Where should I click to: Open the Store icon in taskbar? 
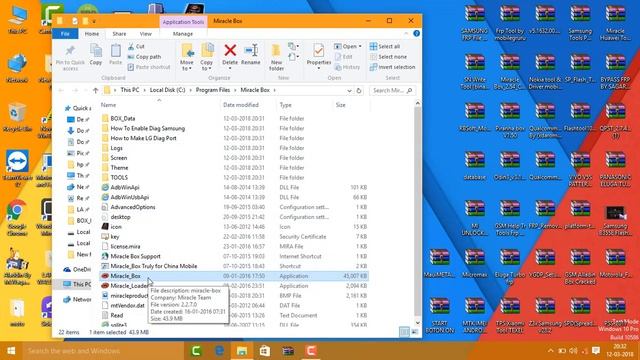264,351
